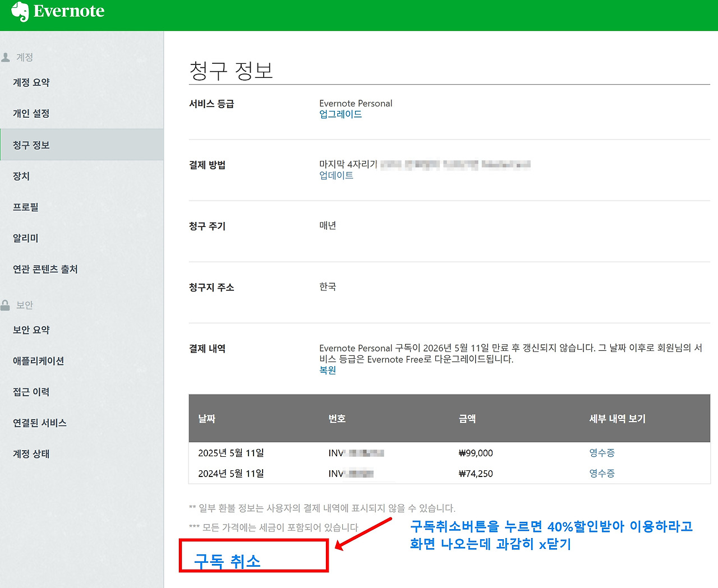Open 보안 요약 in the sidebar

click(31, 330)
